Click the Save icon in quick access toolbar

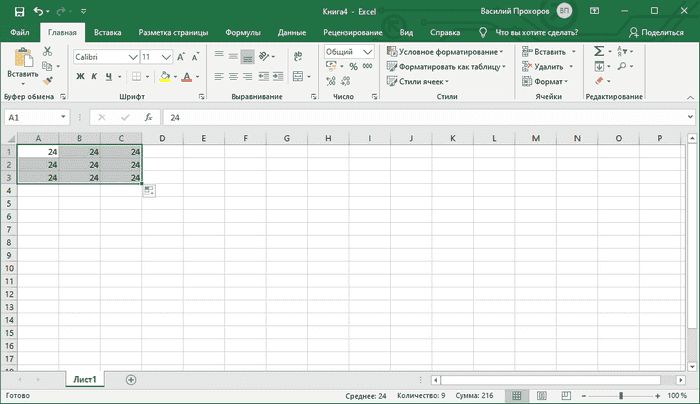click(20, 10)
